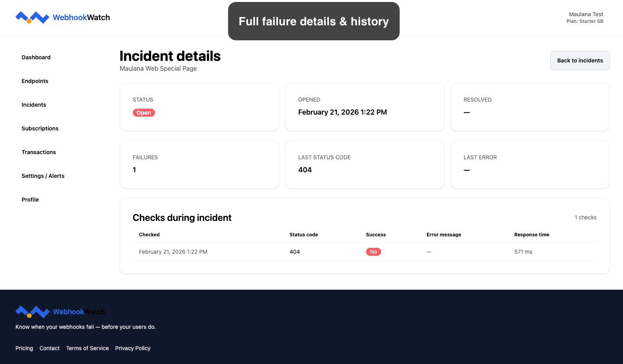
Task: Open the Privacy Policy
Action: pos(133,348)
